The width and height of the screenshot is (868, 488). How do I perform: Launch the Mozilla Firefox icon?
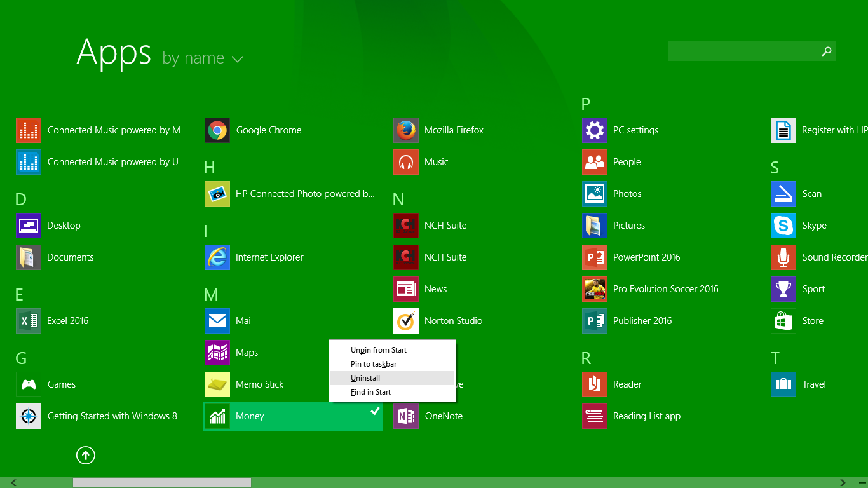tap(406, 130)
